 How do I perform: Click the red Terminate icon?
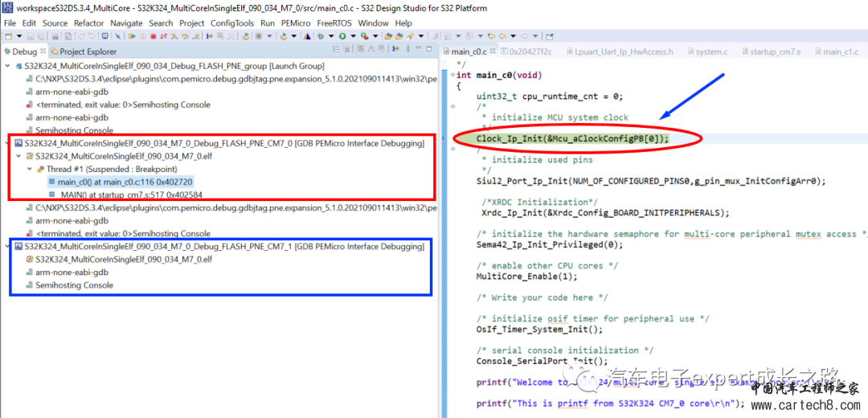click(x=154, y=36)
